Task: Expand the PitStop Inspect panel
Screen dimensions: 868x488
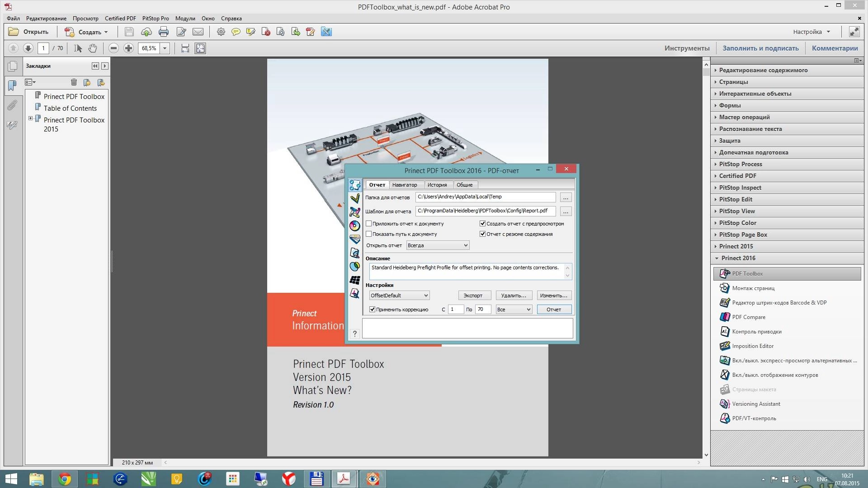Action: 787,188
